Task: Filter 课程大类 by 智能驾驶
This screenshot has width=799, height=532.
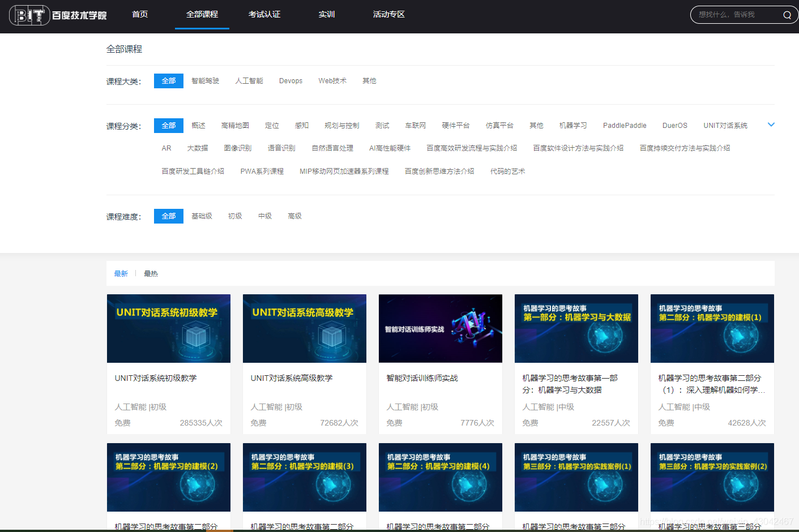Action: [x=205, y=81]
